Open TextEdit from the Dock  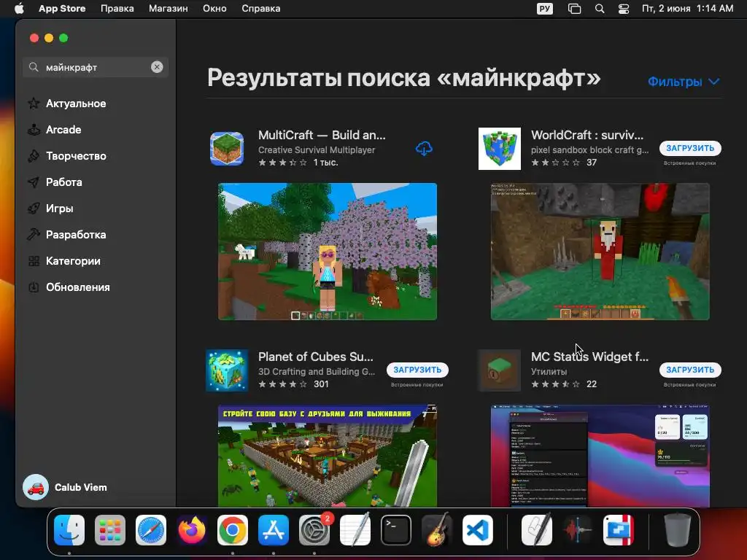(x=355, y=530)
